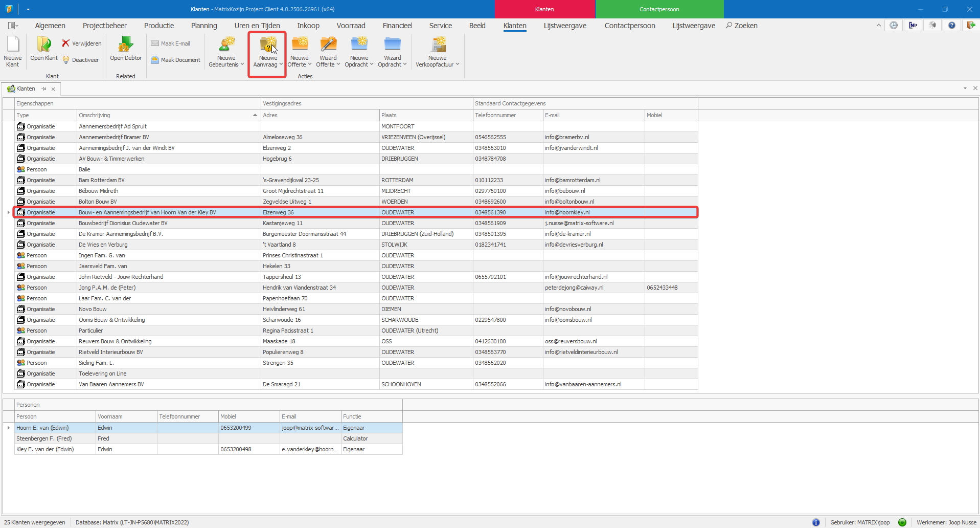
Task: Start the Wizard Offerte
Action: pos(328,51)
